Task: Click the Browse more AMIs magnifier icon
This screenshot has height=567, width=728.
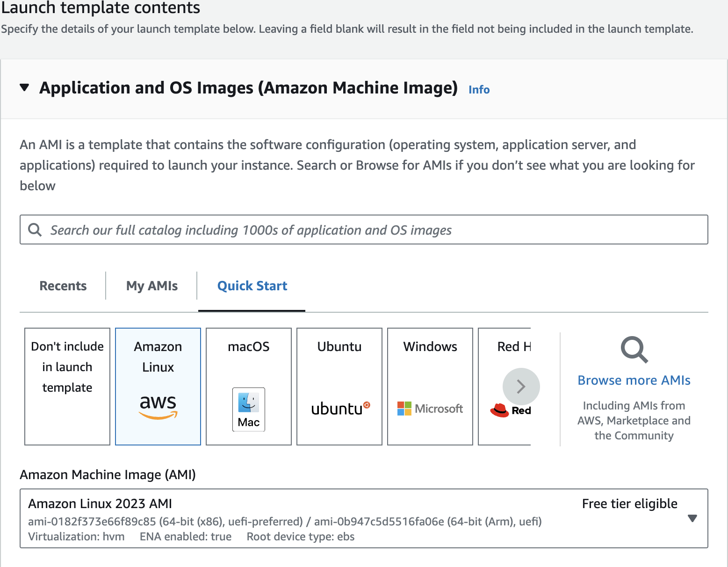Action: (634, 350)
